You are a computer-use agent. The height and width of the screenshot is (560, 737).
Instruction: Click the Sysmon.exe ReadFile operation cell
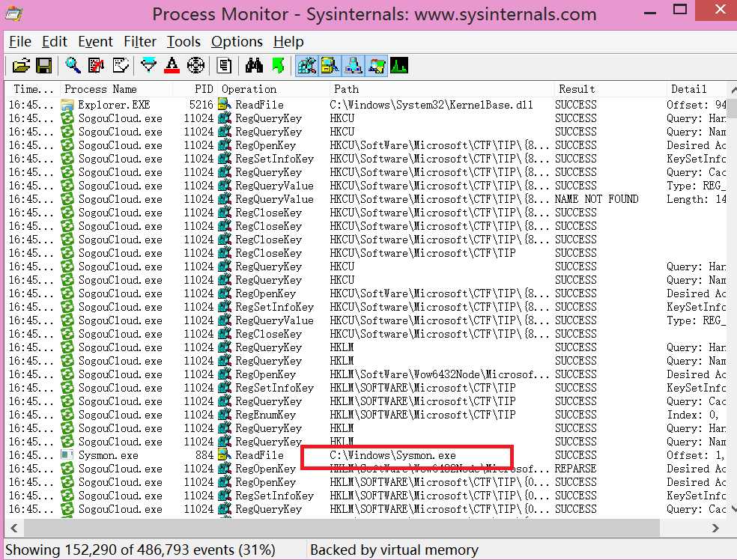coord(259,455)
